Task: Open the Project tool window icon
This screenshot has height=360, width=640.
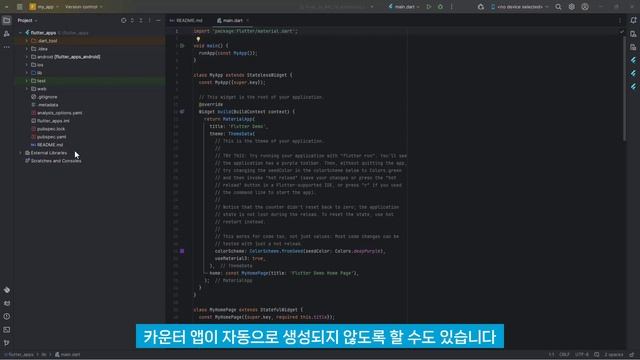Action: point(7,20)
